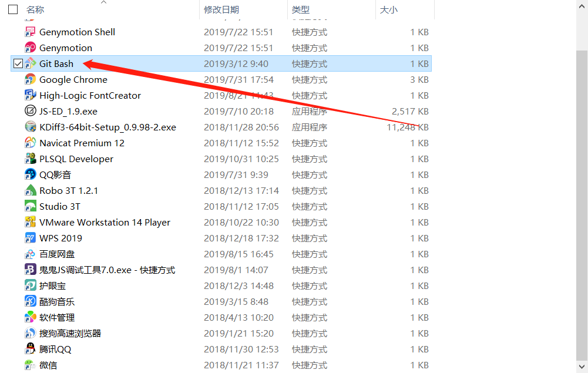Click the date 2019/7/31 17:54
588x373 pixels.
(238, 79)
